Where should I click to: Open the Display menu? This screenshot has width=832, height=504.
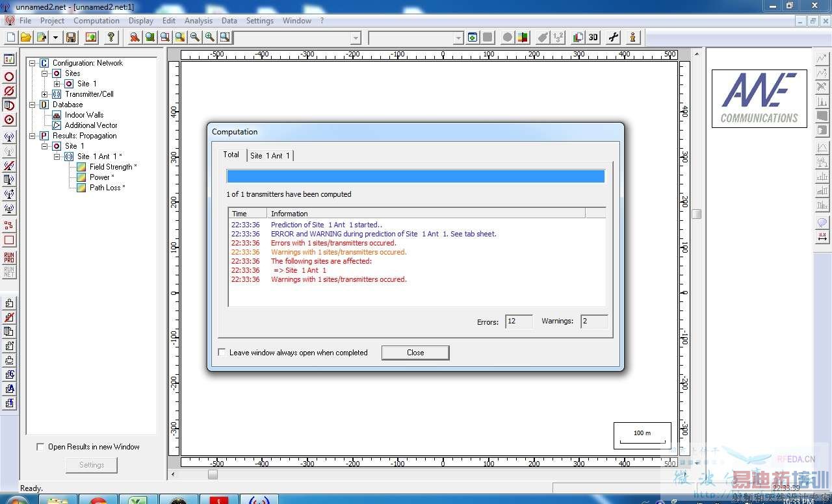pos(141,21)
